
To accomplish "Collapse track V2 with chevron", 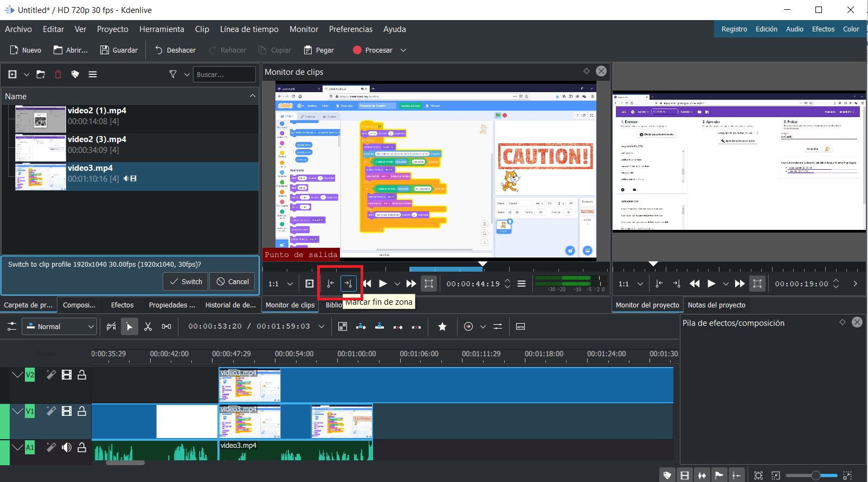I will click(x=17, y=375).
